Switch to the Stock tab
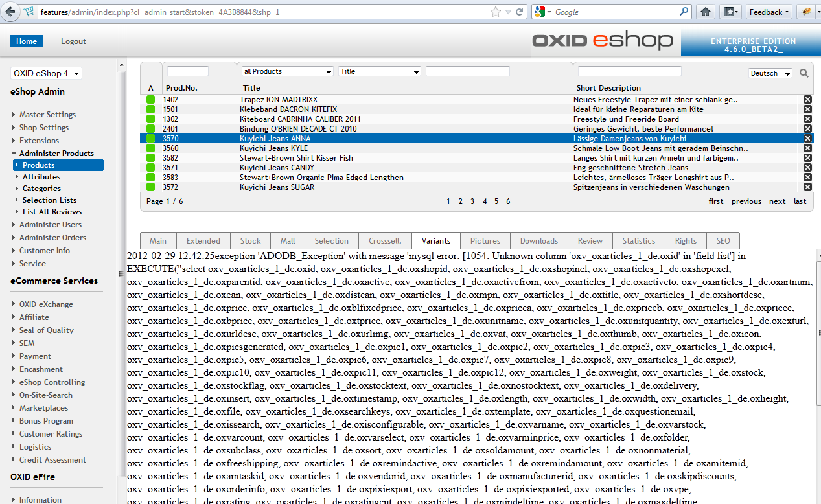This screenshot has height=504, width=821. (250, 240)
